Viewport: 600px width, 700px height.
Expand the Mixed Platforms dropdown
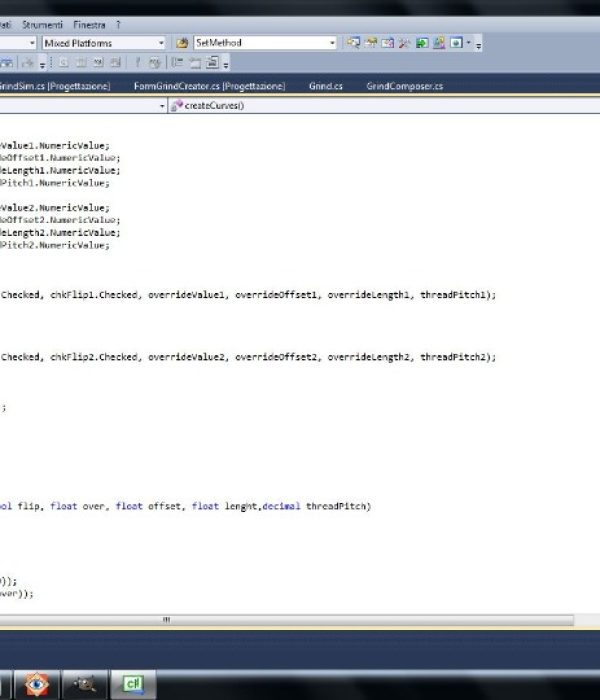[161, 43]
